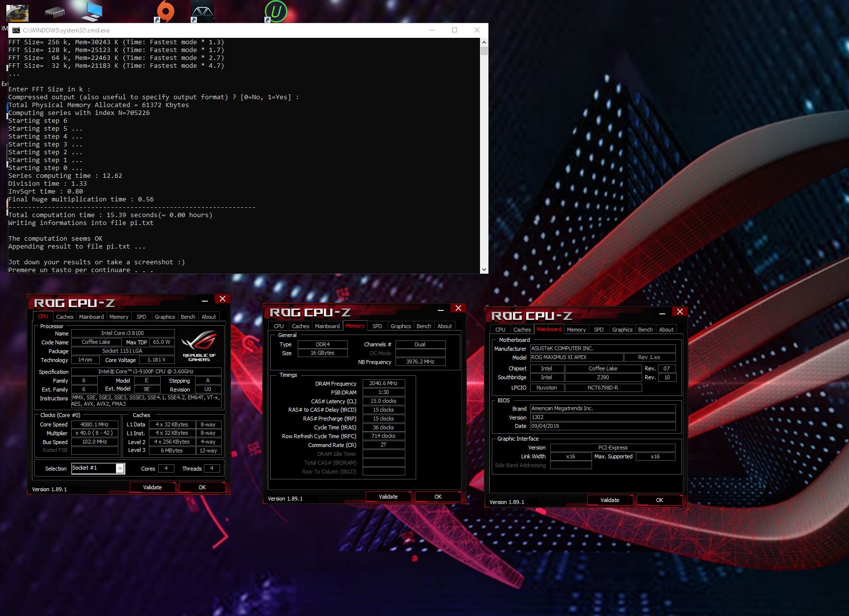Screen dimensions: 849x616
Task: Click the BIOS date 09/04/2019
Action: pos(603,426)
